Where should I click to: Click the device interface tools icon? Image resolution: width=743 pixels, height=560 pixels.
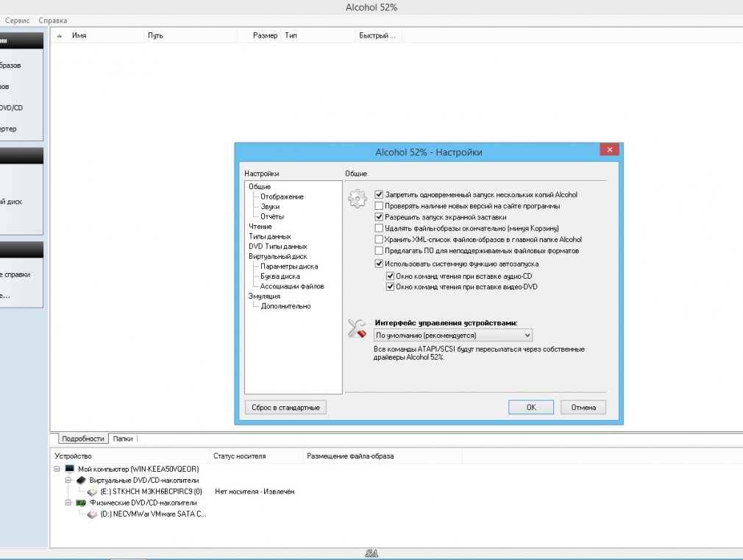358,328
